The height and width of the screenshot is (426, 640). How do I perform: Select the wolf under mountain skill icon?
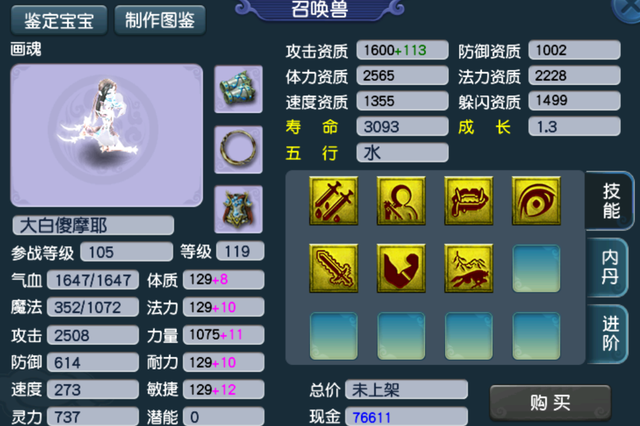[469, 268]
